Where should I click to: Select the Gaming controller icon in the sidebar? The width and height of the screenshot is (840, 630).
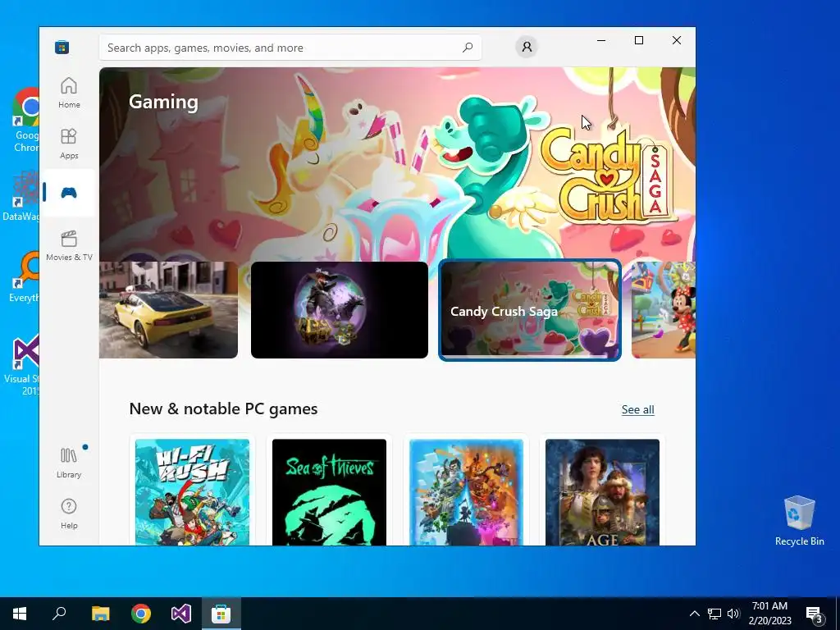pos(69,192)
